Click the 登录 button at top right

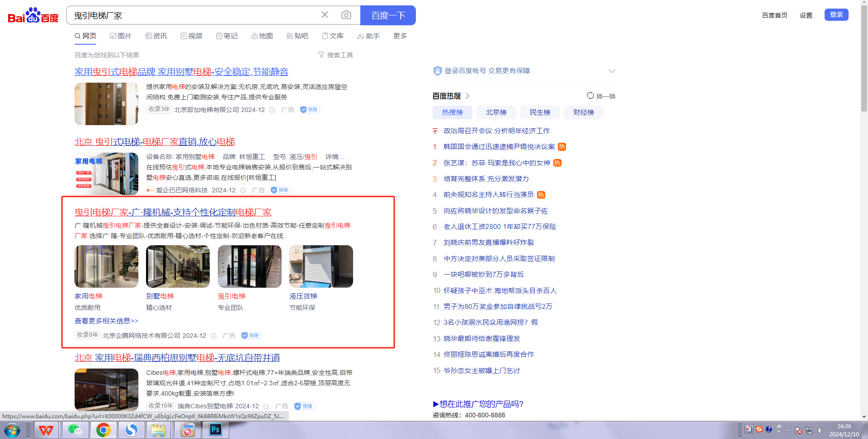(x=836, y=14)
